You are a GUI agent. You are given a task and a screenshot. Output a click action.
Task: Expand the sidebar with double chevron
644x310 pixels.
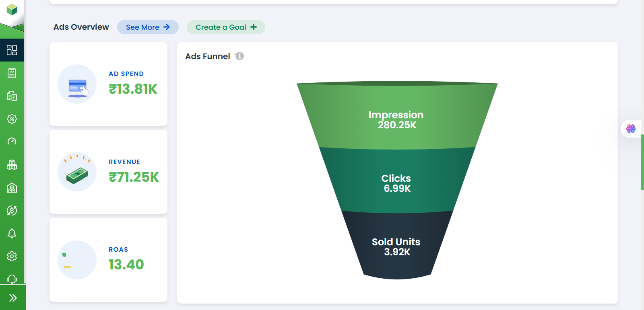[x=13, y=298]
